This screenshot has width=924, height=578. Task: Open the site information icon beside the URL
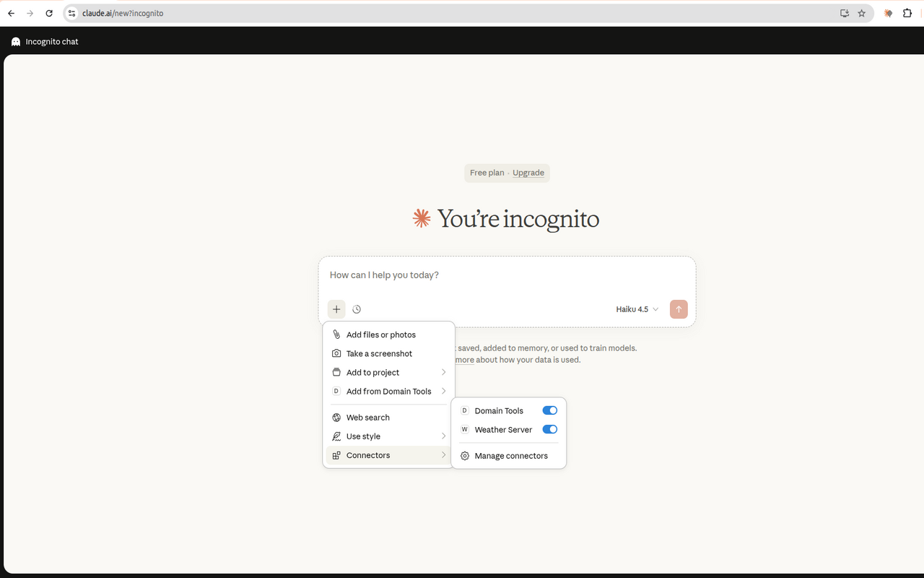pos(71,13)
